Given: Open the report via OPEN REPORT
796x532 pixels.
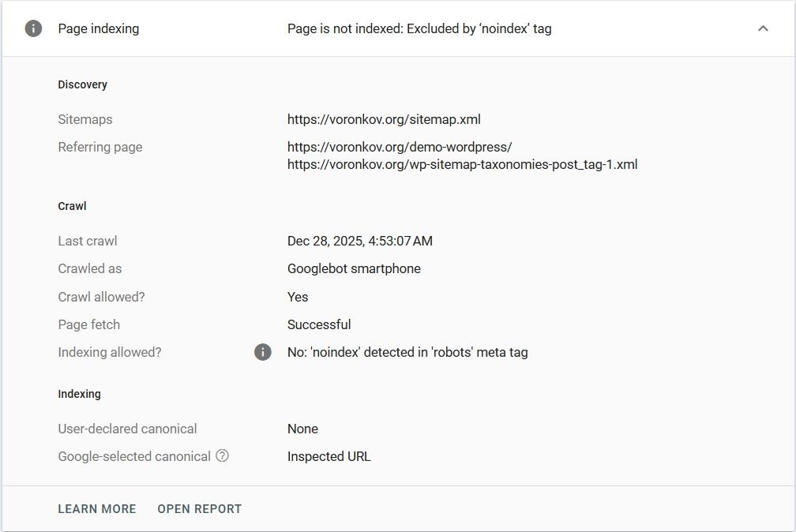Looking at the screenshot, I should 199,508.
